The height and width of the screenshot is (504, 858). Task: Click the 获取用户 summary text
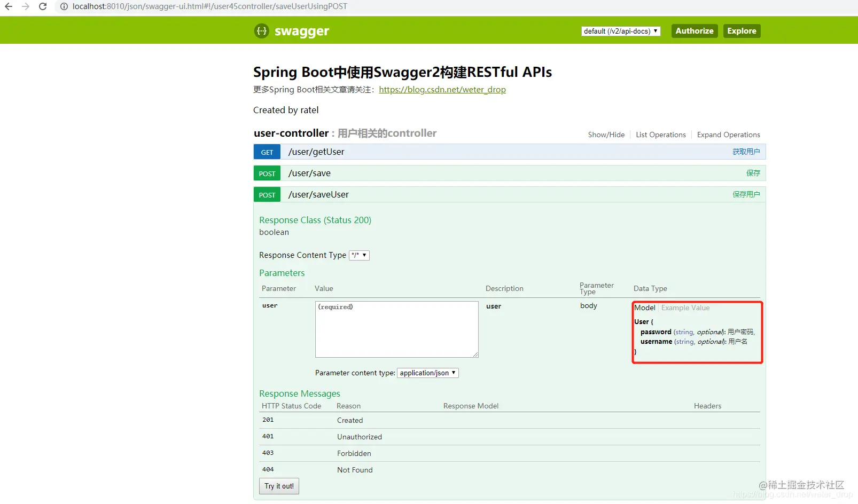pos(746,152)
